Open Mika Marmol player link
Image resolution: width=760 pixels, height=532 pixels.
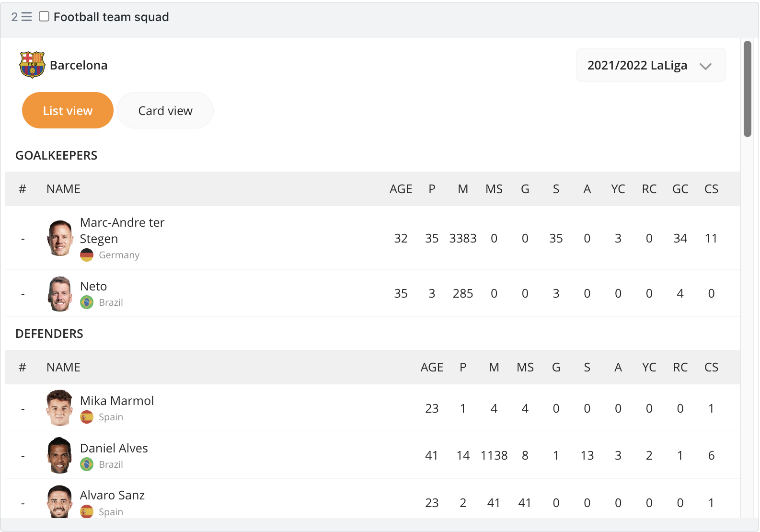(x=117, y=401)
